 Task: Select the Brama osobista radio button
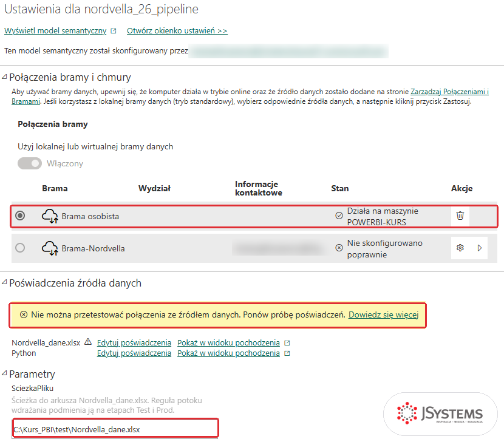[20, 216]
